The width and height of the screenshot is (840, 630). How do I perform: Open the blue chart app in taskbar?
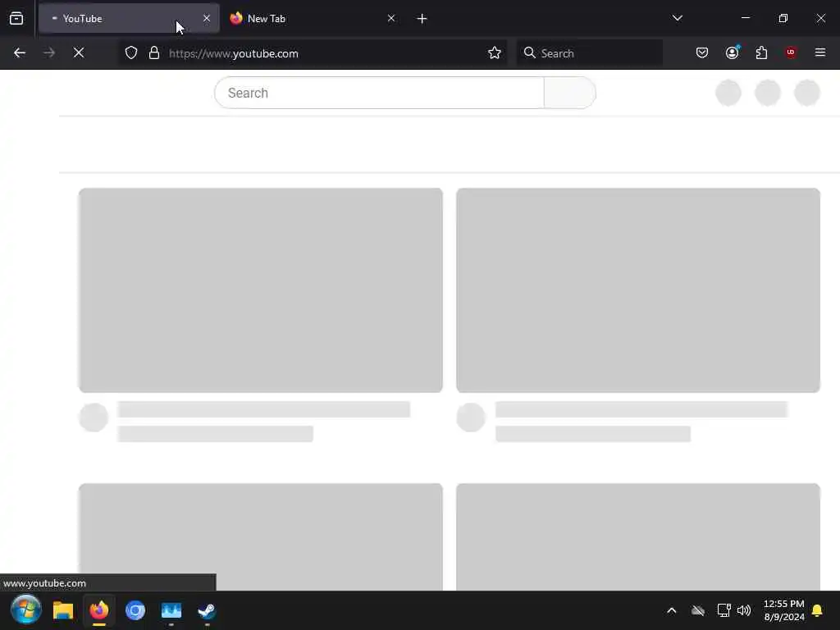171,610
